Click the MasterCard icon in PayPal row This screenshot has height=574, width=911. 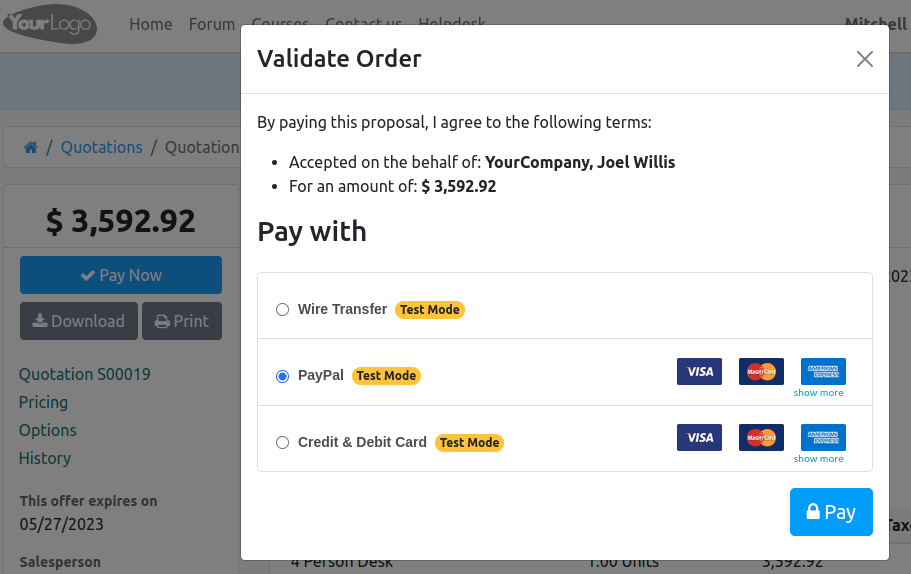(761, 372)
